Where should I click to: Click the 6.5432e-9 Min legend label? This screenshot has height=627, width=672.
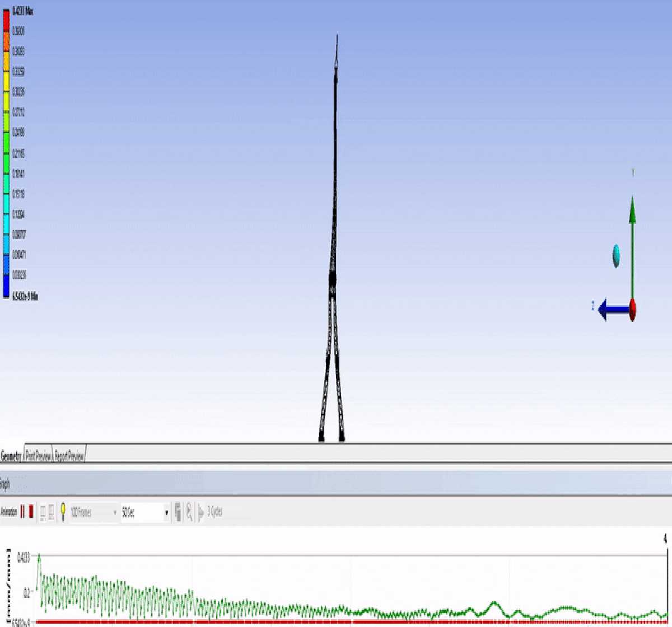[25, 296]
